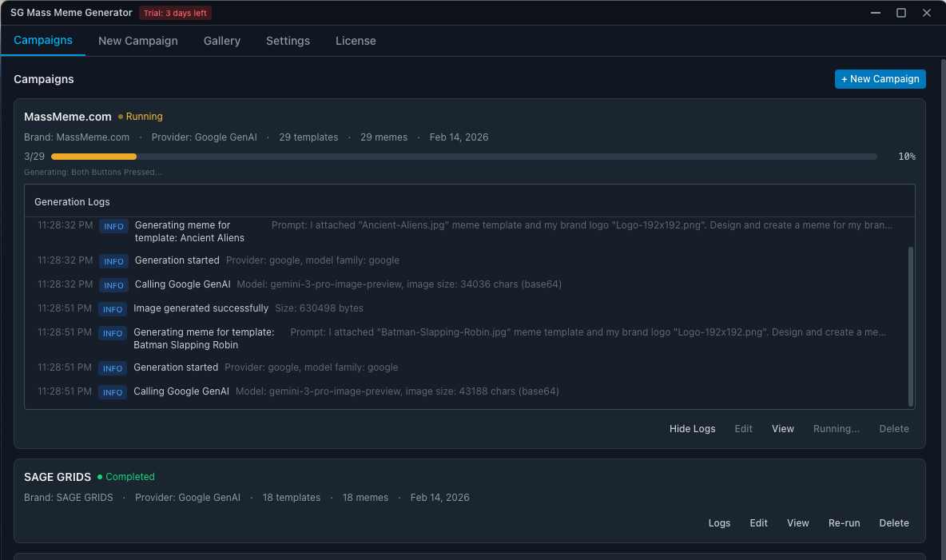This screenshot has width=946, height=560.
Task: Click '18 memes' in SAGE GRIDS details
Action: point(365,497)
